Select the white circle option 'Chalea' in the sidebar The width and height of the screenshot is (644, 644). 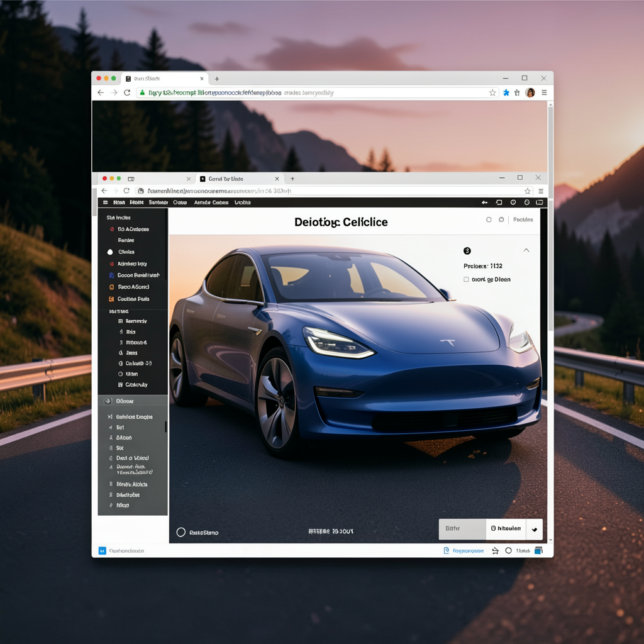(110, 252)
